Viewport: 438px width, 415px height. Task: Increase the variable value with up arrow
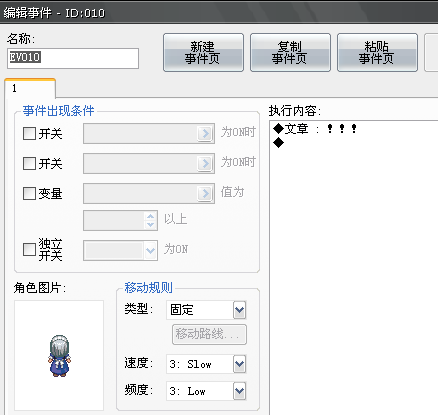(x=151, y=216)
